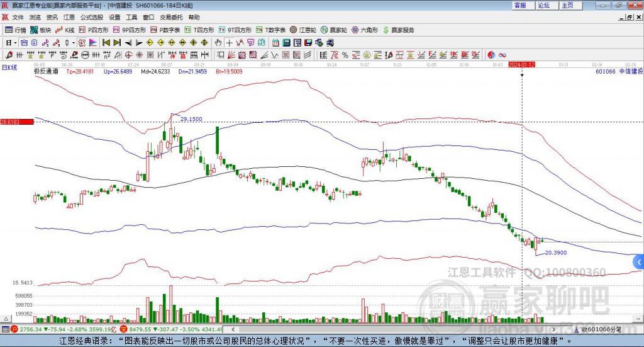Click the 论坛 forum button

547,5
